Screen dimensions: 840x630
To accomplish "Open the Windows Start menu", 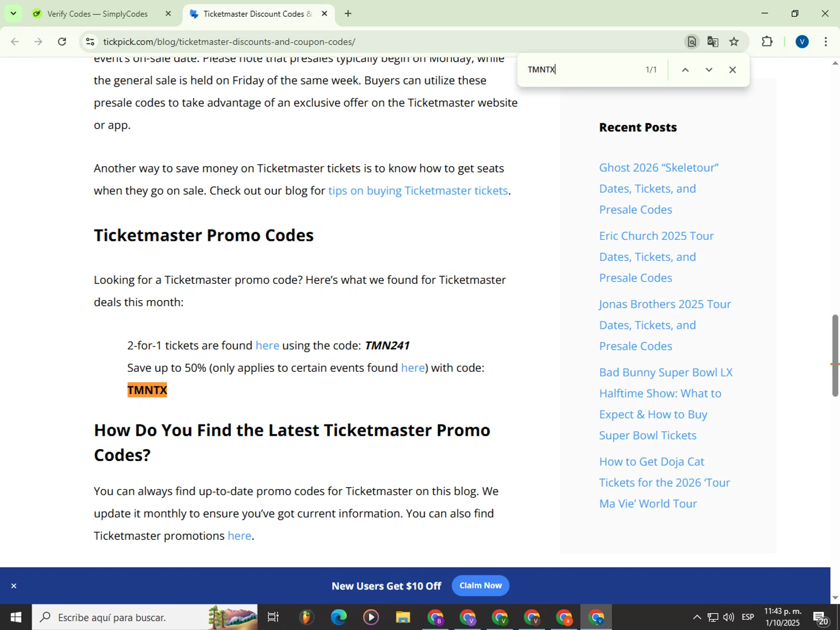I will [x=16, y=617].
